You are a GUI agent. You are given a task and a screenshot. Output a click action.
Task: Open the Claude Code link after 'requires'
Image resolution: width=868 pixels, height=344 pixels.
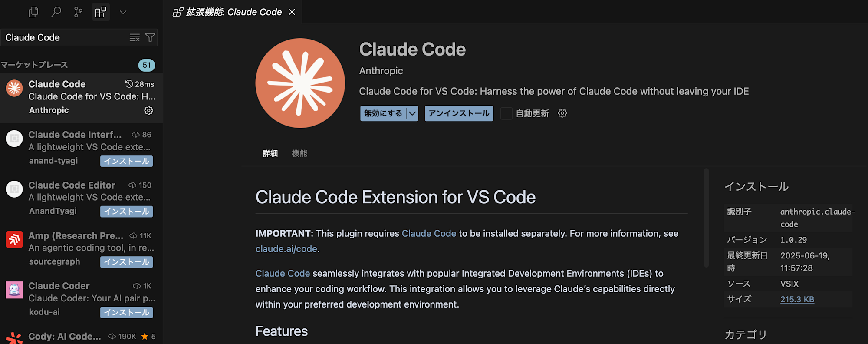(x=429, y=234)
